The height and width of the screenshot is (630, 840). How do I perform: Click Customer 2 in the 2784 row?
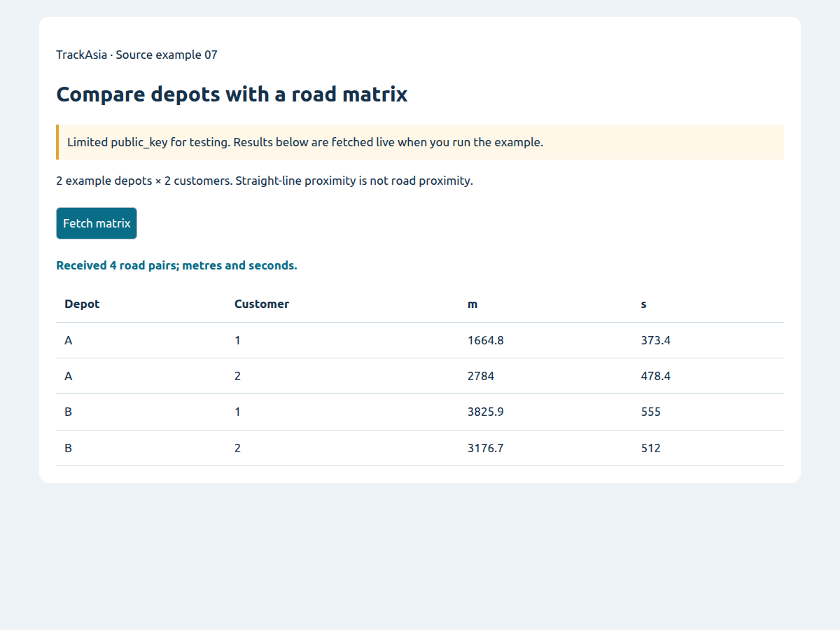pyautogui.click(x=342, y=376)
